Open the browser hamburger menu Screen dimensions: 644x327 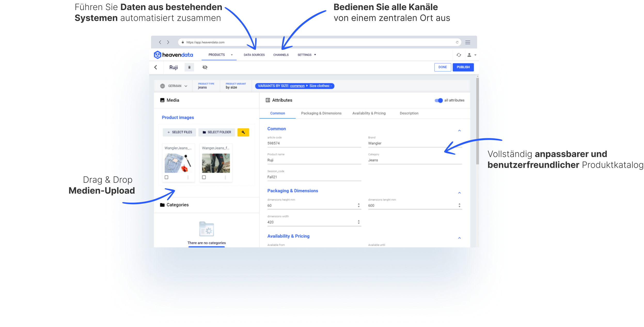tap(468, 42)
